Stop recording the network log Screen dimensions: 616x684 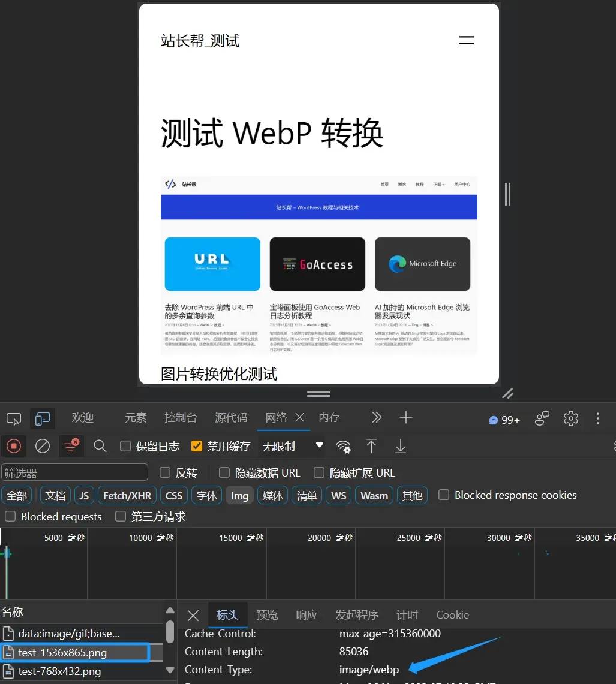(x=13, y=446)
